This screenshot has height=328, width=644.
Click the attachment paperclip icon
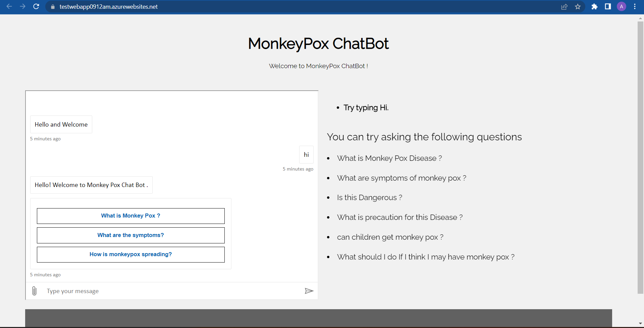coord(34,291)
